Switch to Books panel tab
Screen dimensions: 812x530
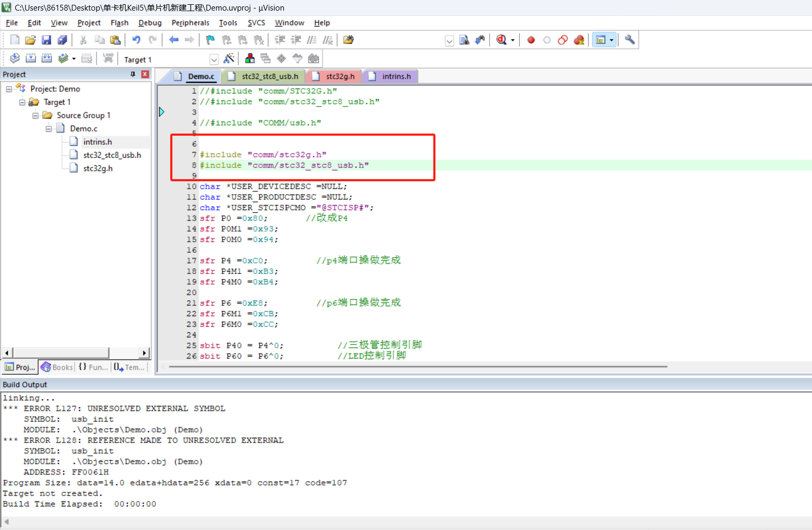(x=57, y=367)
